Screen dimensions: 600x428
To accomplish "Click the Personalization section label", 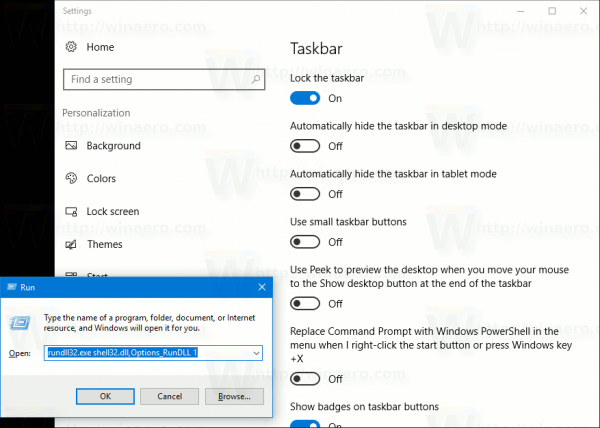I will pyautogui.click(x=96, y=113).
